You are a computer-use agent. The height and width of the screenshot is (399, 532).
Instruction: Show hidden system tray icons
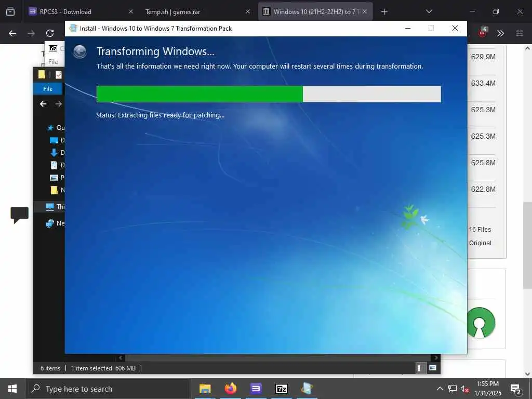440,389
